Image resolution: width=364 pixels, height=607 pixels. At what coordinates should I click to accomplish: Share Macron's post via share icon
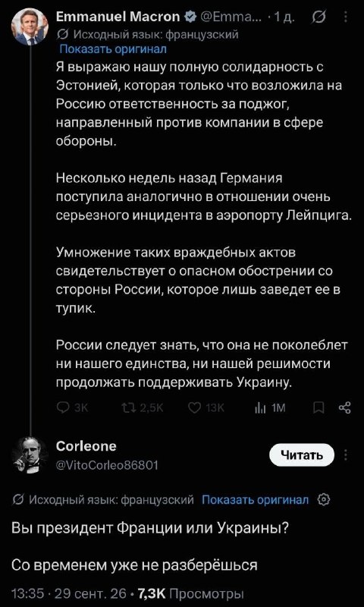click(x=344, y=407)
